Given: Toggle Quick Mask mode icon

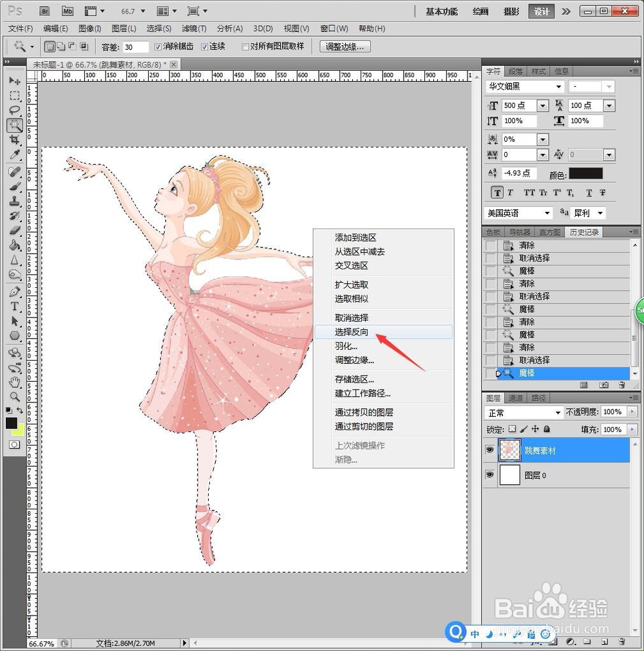Looking at the screenshot, I should coord(14,445).
